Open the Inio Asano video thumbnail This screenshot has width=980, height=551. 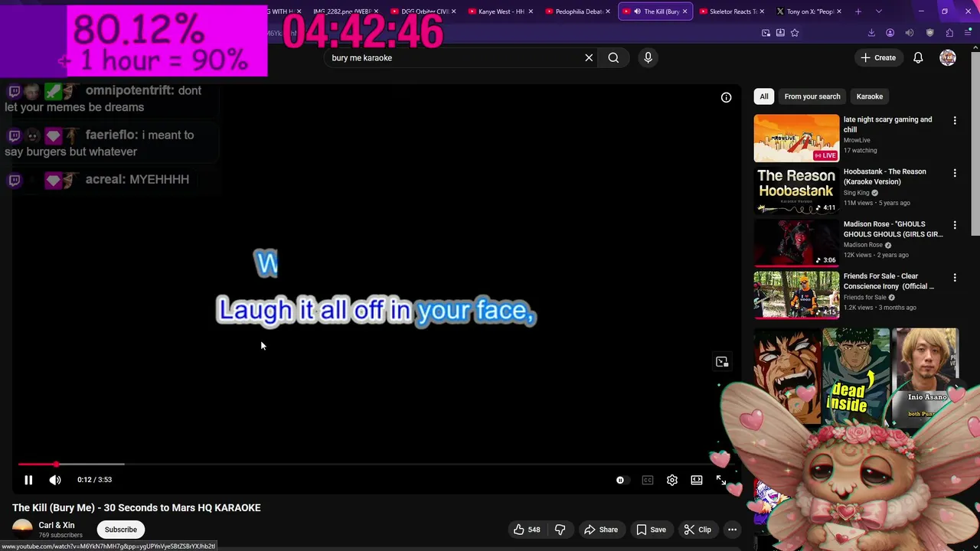[926, 375]
